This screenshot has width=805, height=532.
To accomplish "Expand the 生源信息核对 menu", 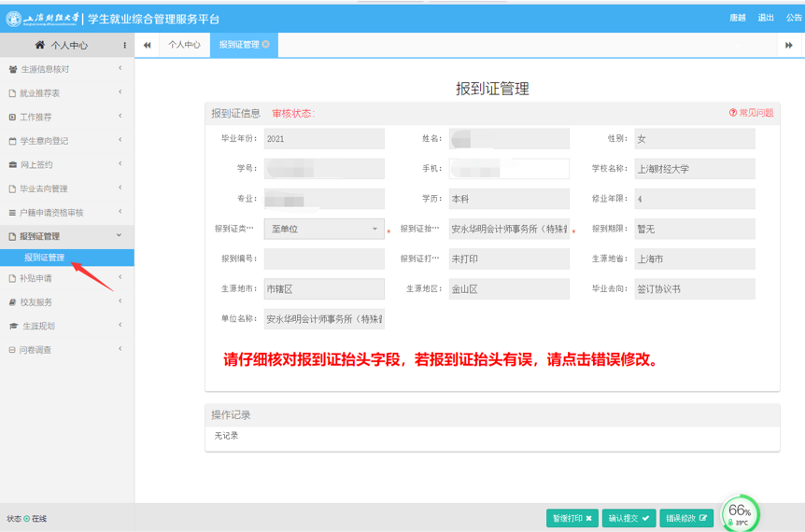I will click(120, 68).
